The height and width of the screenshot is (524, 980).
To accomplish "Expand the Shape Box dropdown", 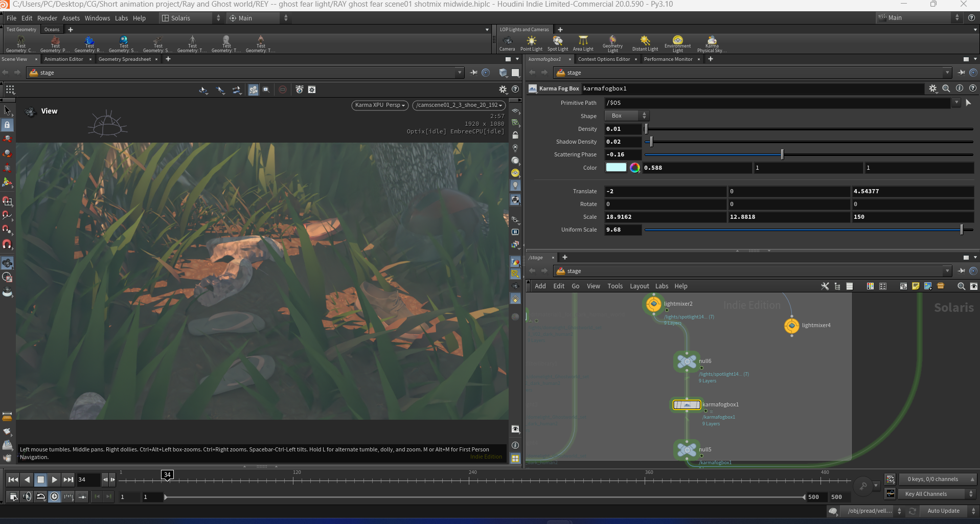I will pos(627,116).
